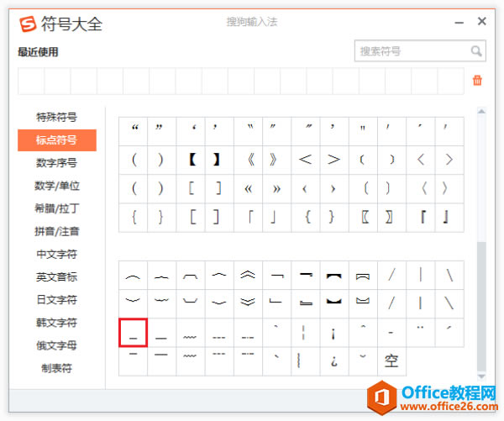Click the scrollbar down arrow

[481, 376]
